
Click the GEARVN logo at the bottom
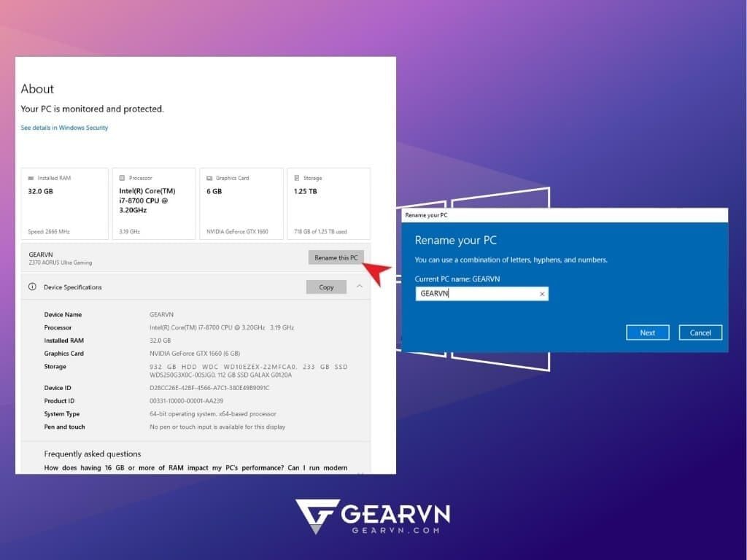[x=373, y=516]
